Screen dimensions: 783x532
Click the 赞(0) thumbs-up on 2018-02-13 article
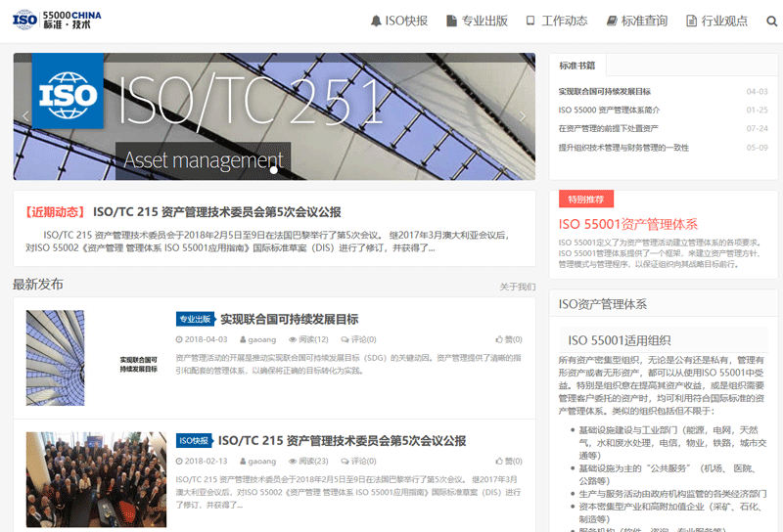tap(509, 462)
